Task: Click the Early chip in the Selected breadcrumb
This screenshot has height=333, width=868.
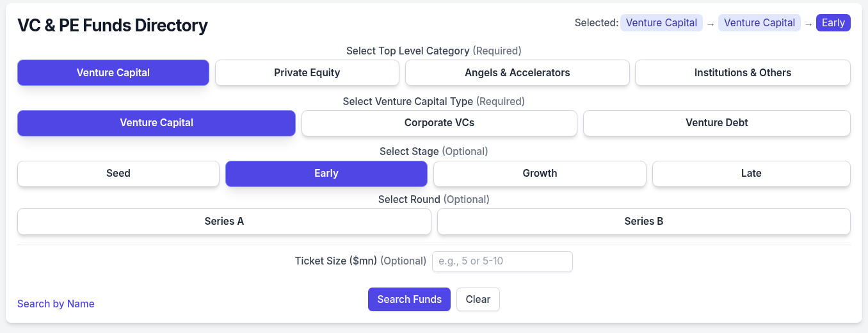Action: click(833, 23)
